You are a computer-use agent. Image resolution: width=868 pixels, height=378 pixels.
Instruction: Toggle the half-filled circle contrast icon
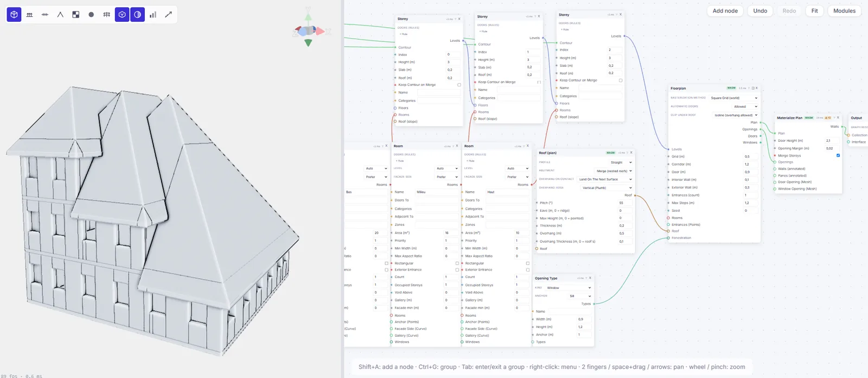point(137,15)
